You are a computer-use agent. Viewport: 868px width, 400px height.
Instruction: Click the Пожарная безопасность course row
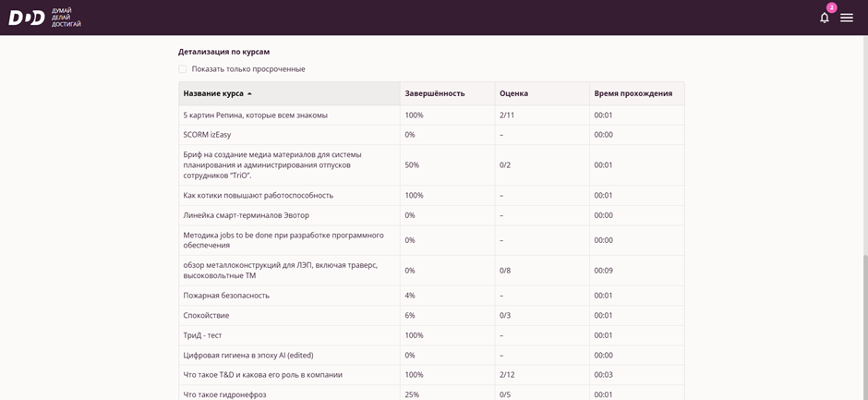click(x=226, y=296)
